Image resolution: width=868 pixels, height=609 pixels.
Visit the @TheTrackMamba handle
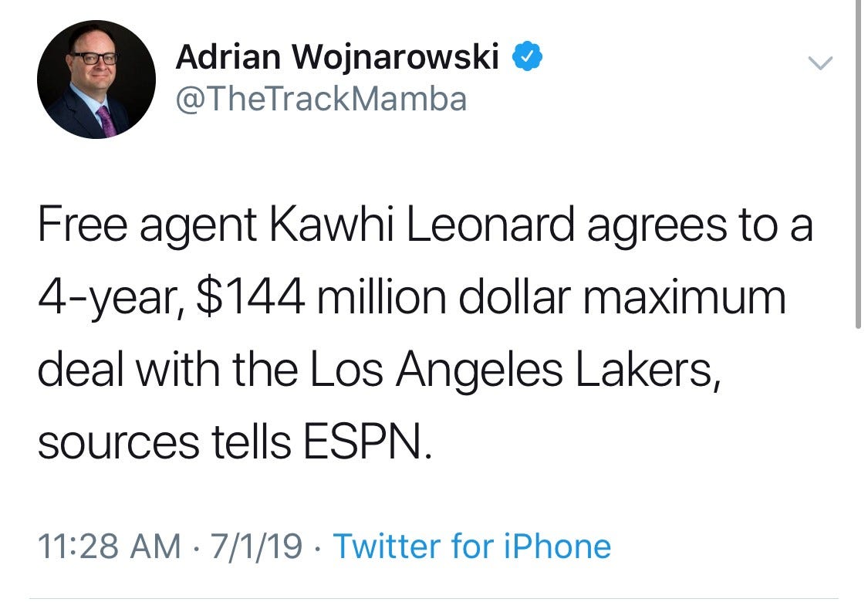pyautogui.click(x=321, y=99)
